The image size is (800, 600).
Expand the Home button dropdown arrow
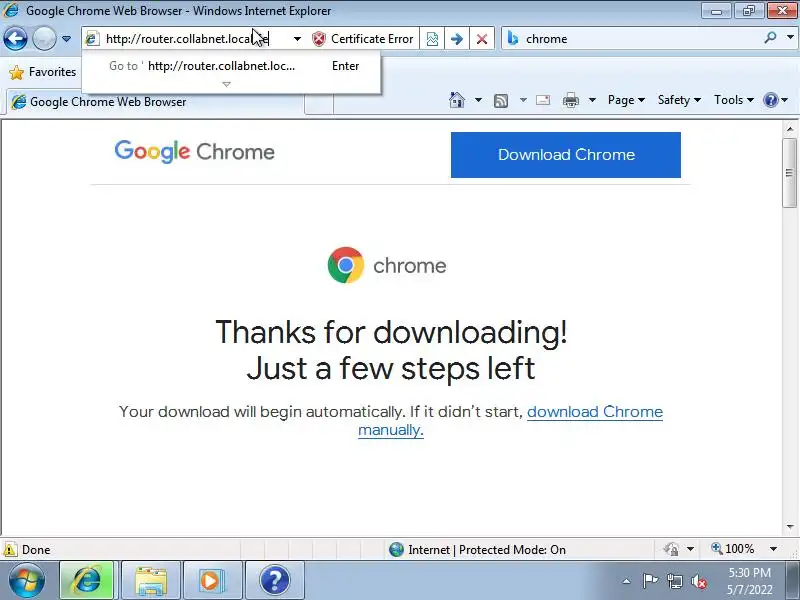coord(478,100)
